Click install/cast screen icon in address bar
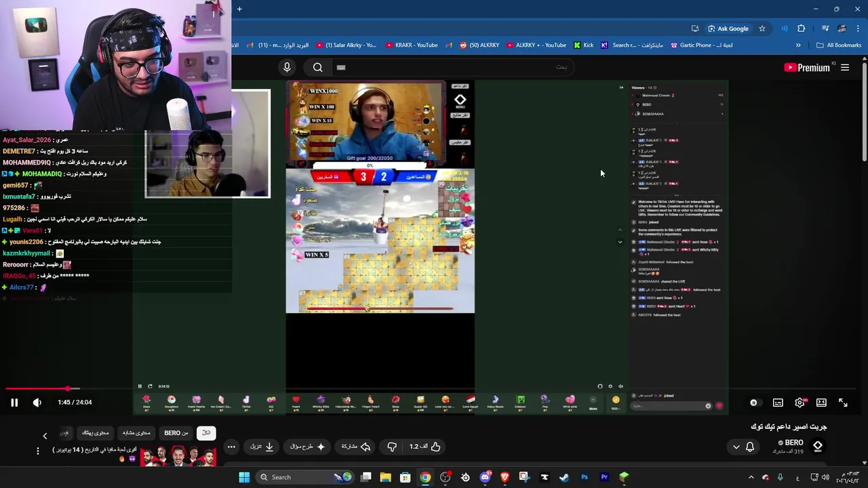 (x=695, y=28)
